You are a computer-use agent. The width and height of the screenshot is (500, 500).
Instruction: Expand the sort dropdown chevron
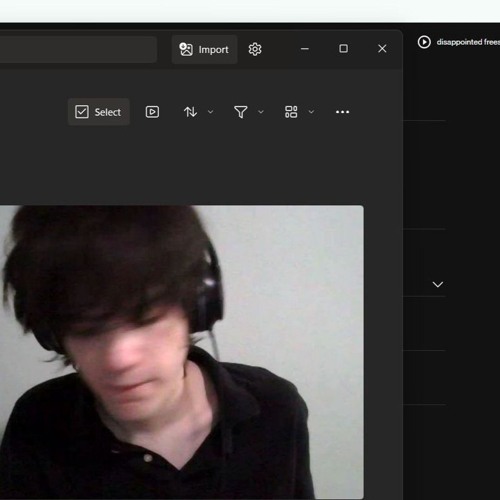[211, 112]
